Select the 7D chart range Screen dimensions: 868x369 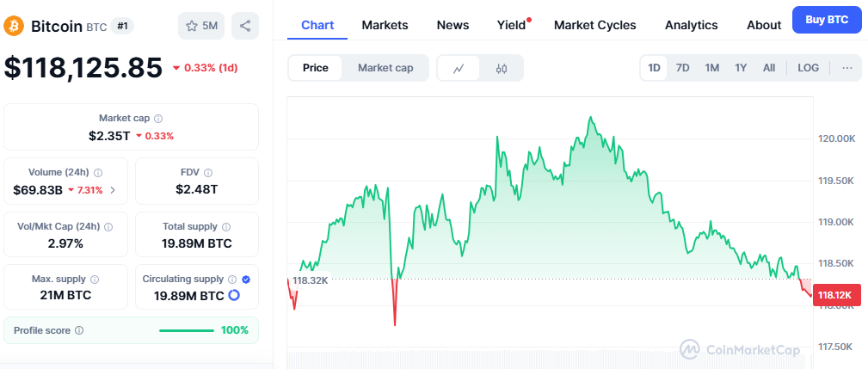(x=682, y=68)
